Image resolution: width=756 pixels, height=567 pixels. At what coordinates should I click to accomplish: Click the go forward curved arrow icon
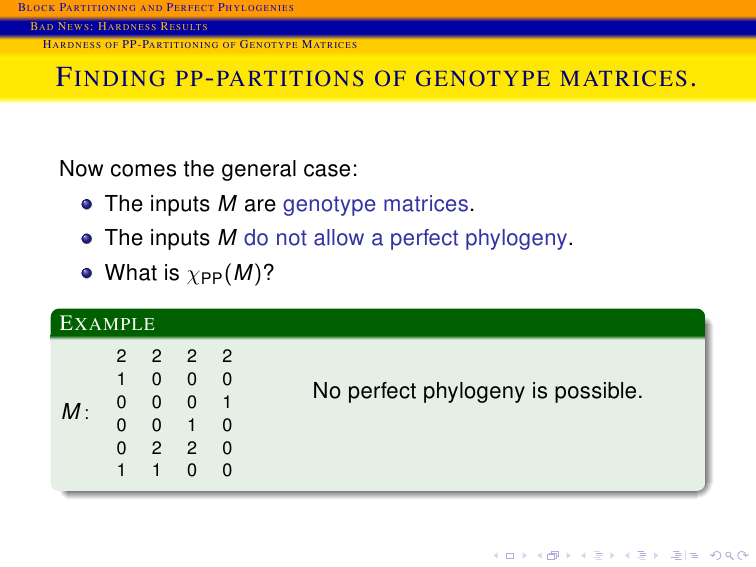click(x=743, y=556)
